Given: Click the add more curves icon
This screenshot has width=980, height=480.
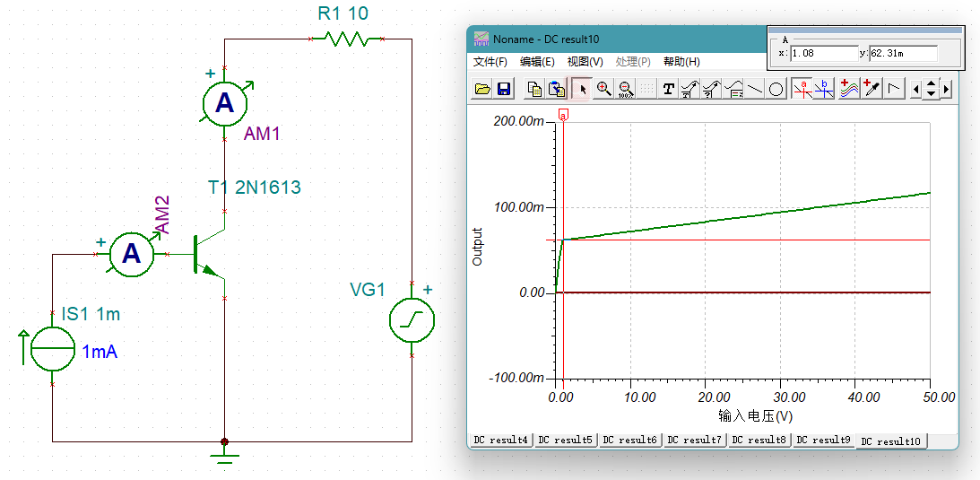Looking at the screenshot, I should pyautogui.click(x=849, y=89).
